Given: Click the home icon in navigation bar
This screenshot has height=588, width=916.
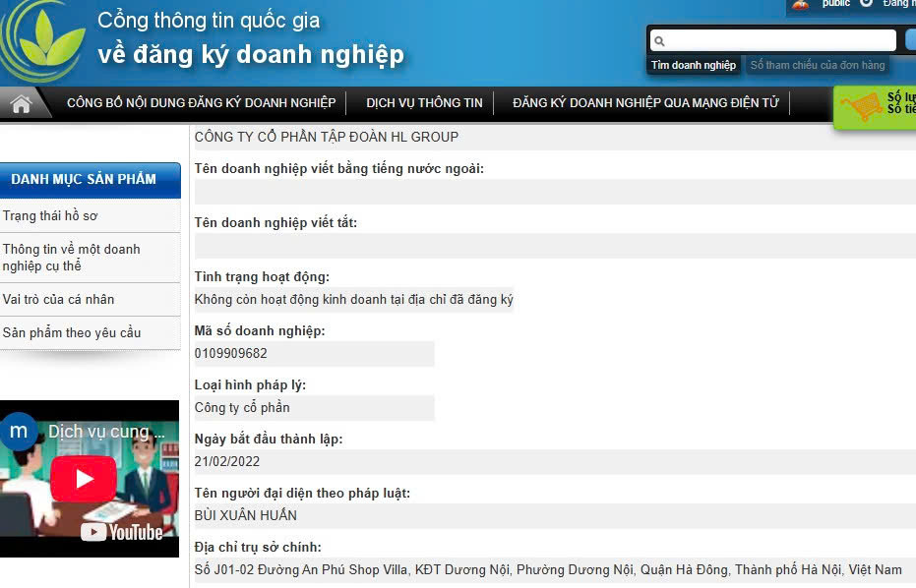Looking at the screenshot, I should 21,103.
